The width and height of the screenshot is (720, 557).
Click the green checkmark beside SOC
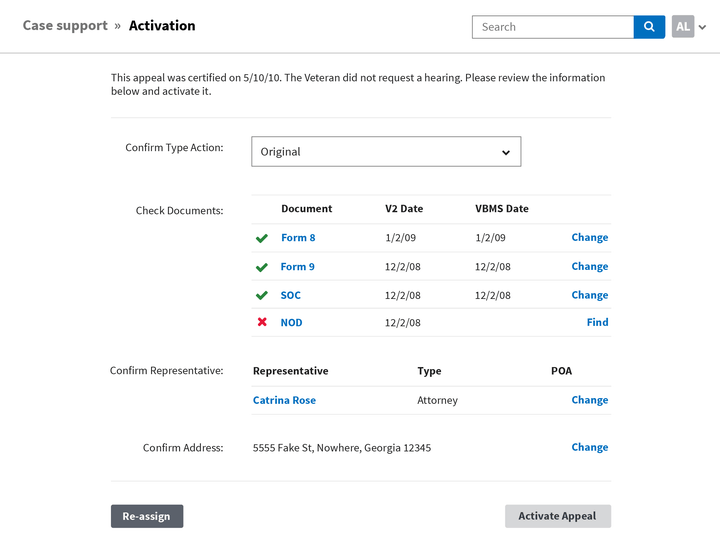click(x=262, y=295)
